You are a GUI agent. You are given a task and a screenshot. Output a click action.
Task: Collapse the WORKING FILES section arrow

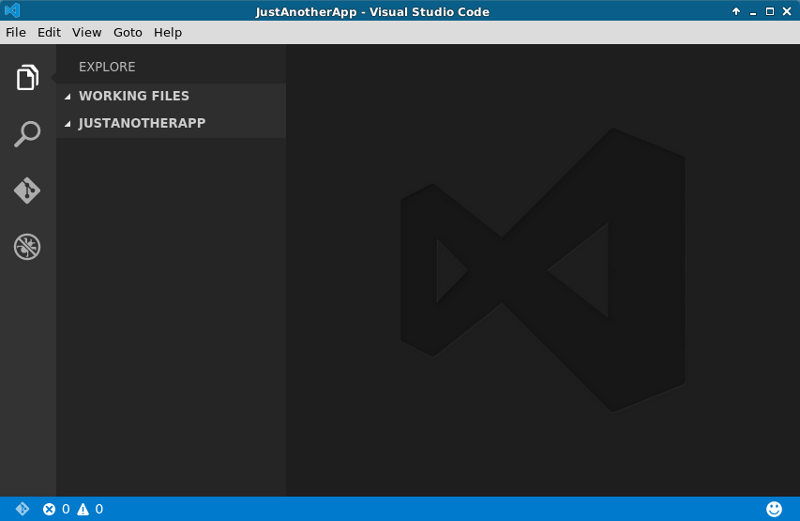pyautogui.click(x=68, y=97)
